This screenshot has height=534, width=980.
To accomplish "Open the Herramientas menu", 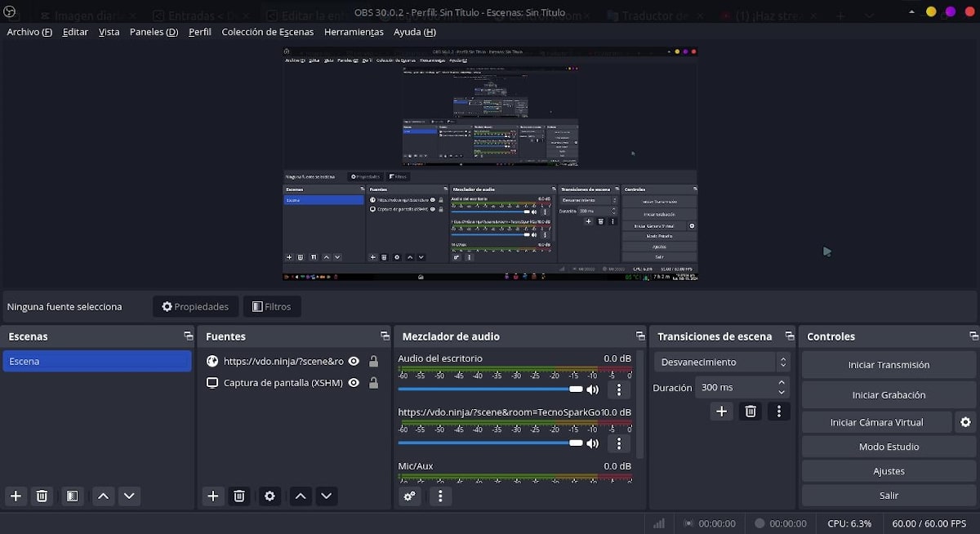I will (x=354, y=32).
